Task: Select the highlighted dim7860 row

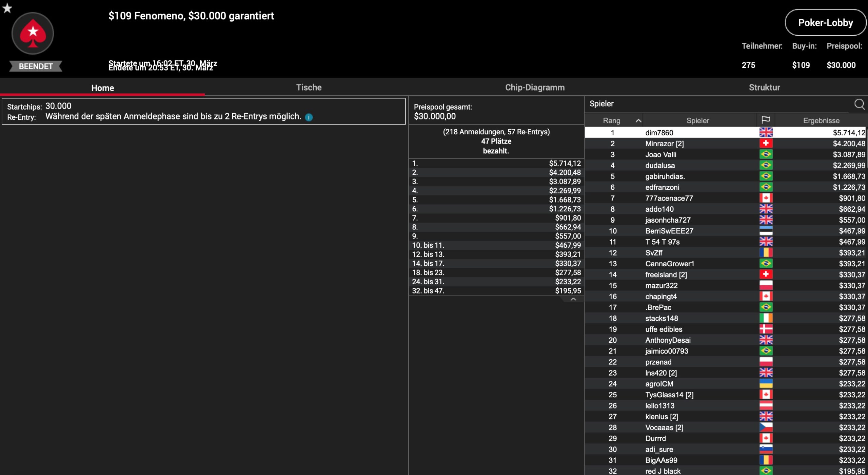Action: coord(659,133)
